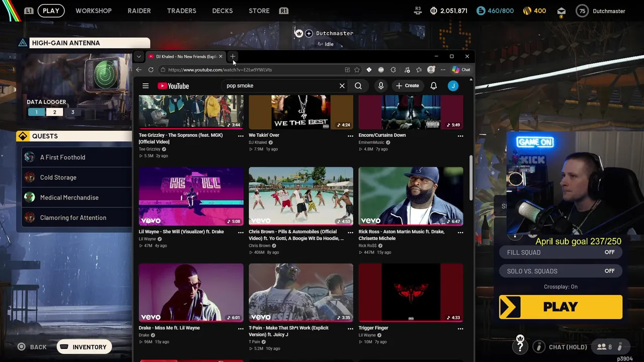Click the 2.051.871 credits currency
The height and width of the screenshot is (362, 644).
pyautogui.click(x=449, y=11)
